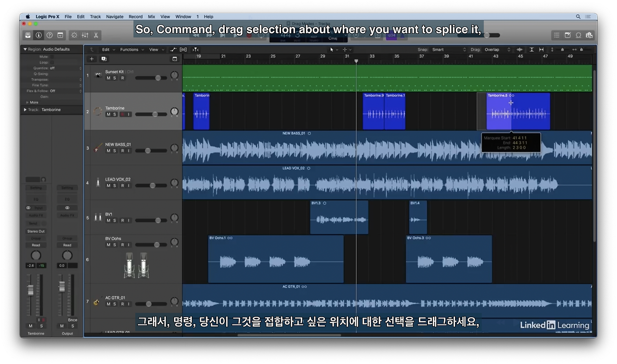The width and height of the screenshot is (617, 364).
Task: Open the Toolbar display icon
Action: point(60,35)
